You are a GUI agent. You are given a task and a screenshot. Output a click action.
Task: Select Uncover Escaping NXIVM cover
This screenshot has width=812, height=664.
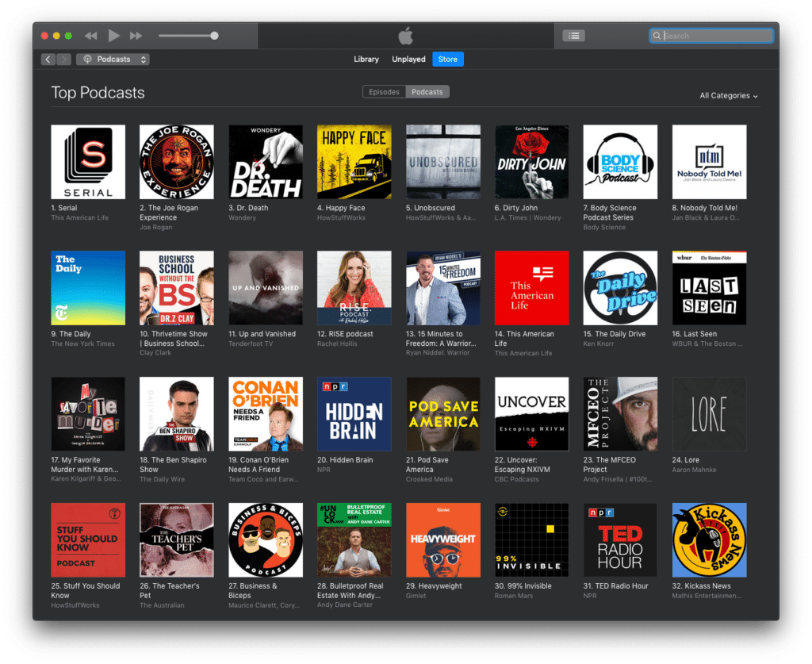coord(532,414)
